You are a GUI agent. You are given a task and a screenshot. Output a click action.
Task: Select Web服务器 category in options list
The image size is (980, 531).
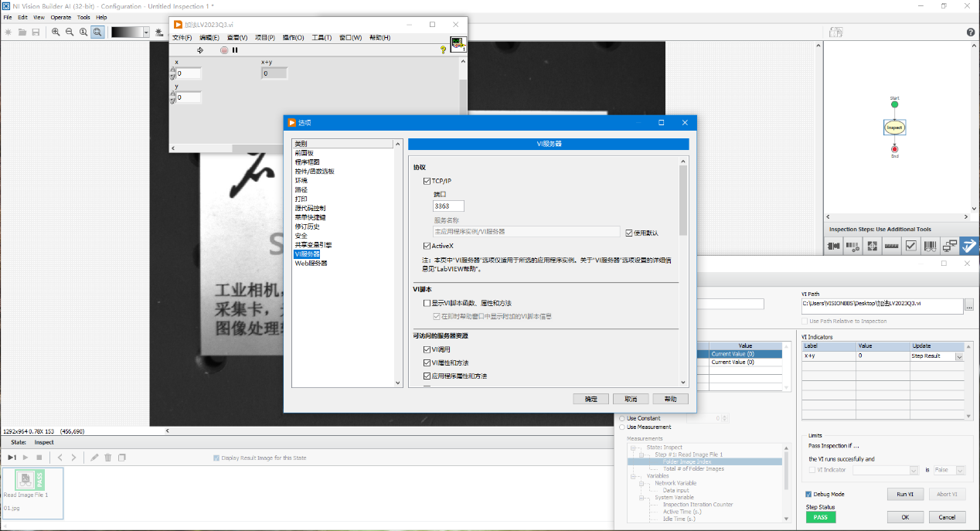click(x=311, y=264)
